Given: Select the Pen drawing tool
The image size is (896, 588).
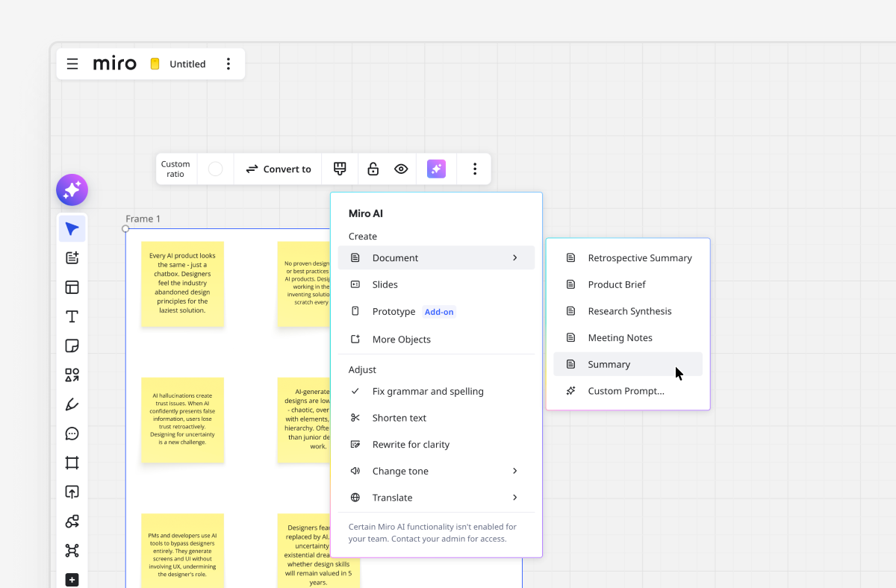Looking at the screenshot, I should pyautogui.click(x=72, y=404).
